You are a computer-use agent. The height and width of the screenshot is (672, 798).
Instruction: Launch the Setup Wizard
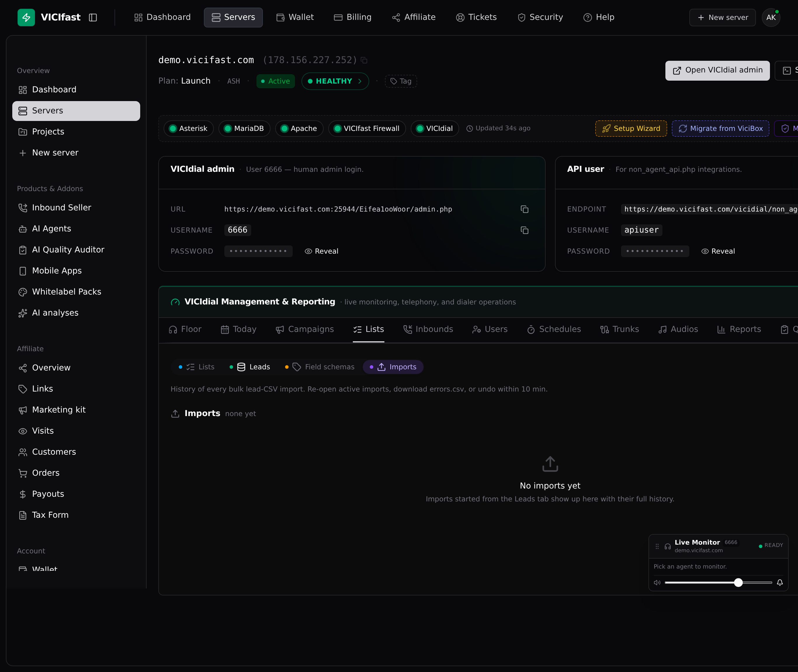(x=631, y=129)
